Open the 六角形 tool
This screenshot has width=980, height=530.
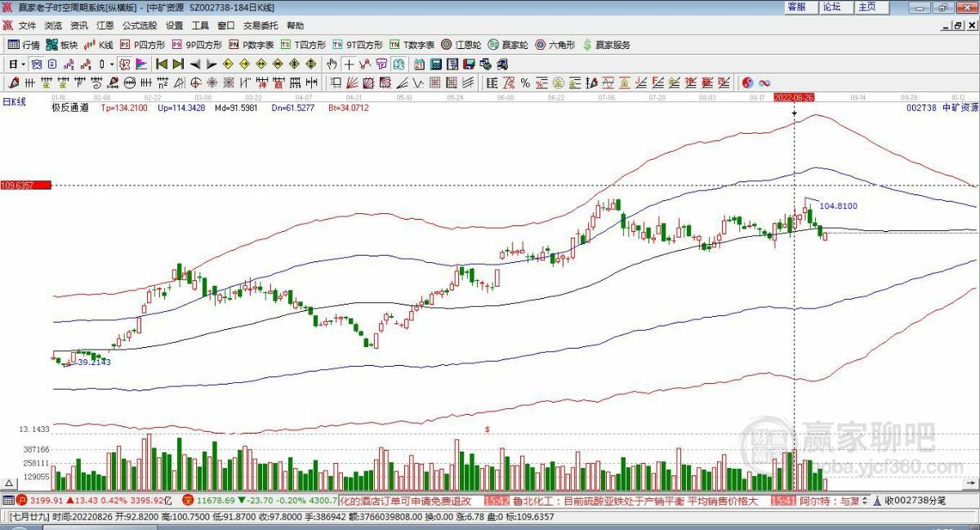coord(556,45)
